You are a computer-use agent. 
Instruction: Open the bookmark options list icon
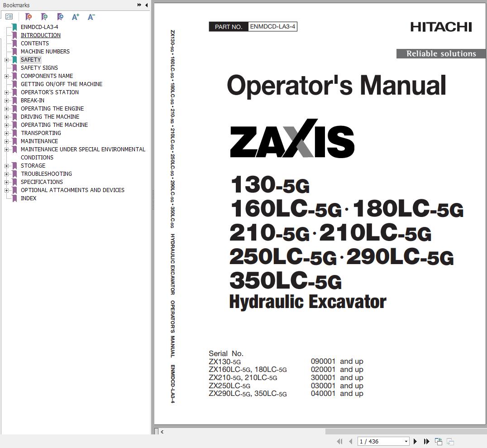click(9, 17)
